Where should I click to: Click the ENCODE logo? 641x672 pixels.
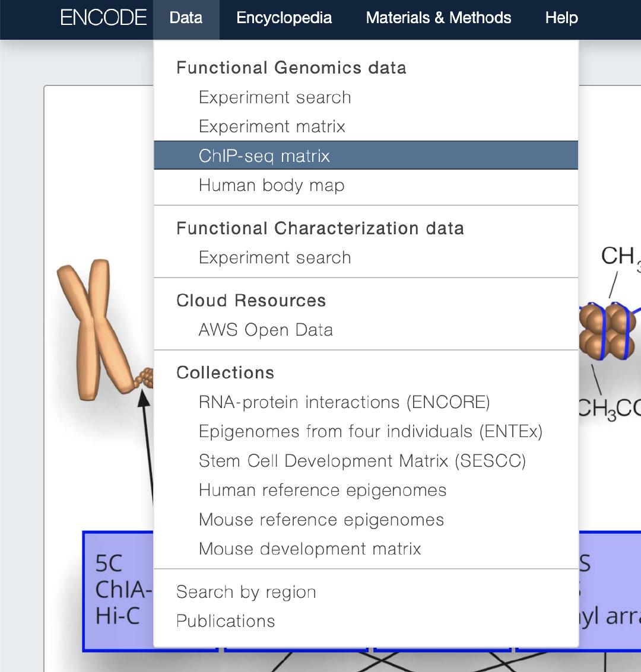coord(103,18)
